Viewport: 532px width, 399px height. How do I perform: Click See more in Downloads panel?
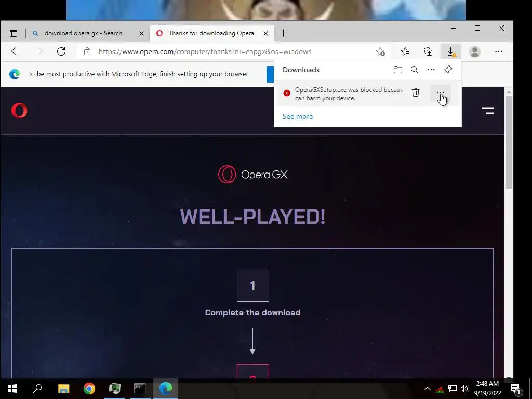tap(298, 116)
